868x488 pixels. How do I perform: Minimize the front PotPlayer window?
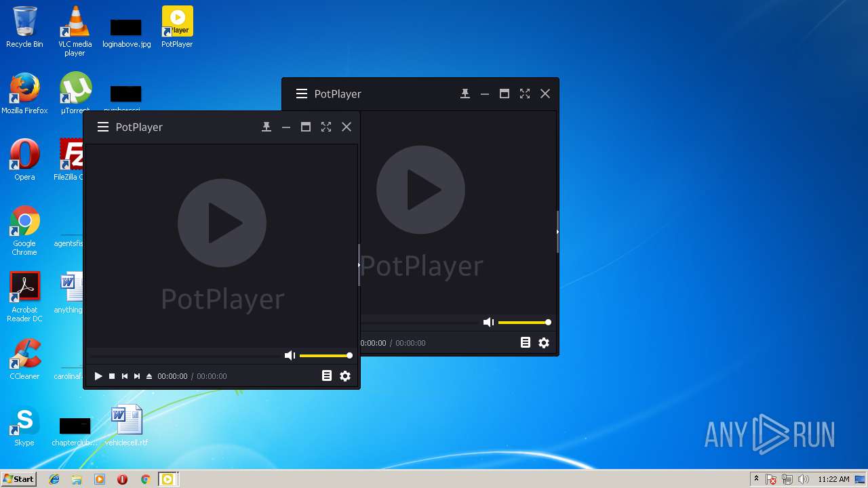286,127
